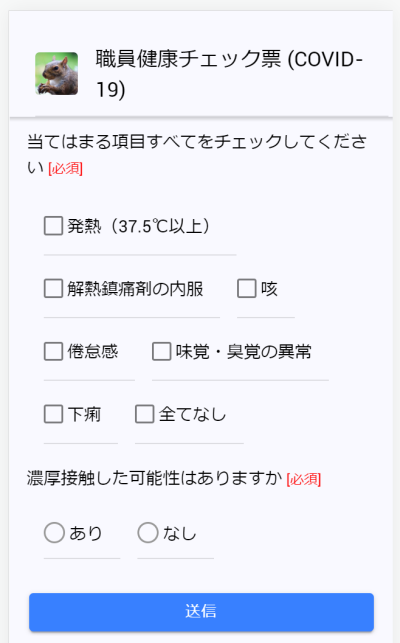The image size is (400, 643).
Task: Submit the form with 送信 button
Action: pos(201,612)
